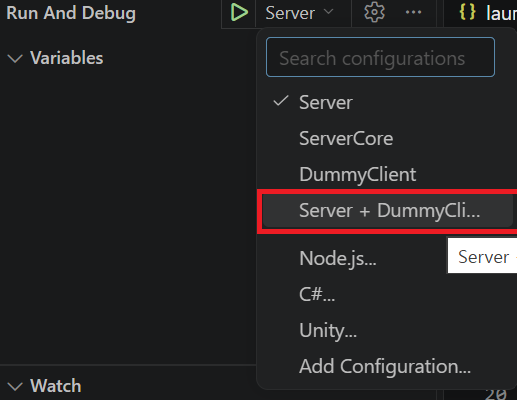
Task: Pick the C#... debugger option
Action: [317, 294]
